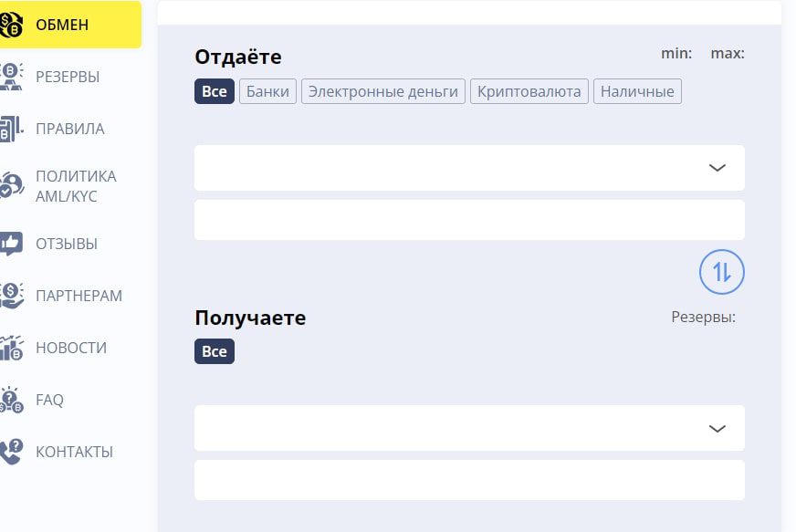Open the ОТЗЫВЫ page
Image resolution: width=796 pixels, height=532 pixels.
(x=67, y=244)
